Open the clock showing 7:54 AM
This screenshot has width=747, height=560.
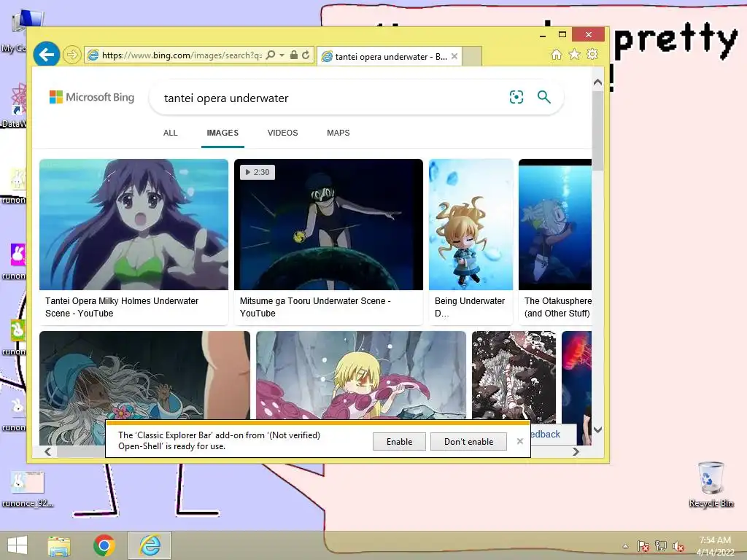pos(715,546)
